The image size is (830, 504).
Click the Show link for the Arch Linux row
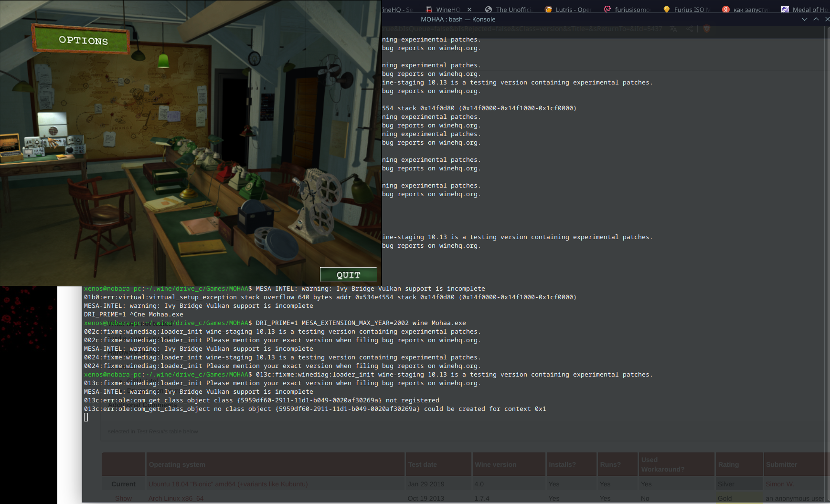[x=123, y=498]
